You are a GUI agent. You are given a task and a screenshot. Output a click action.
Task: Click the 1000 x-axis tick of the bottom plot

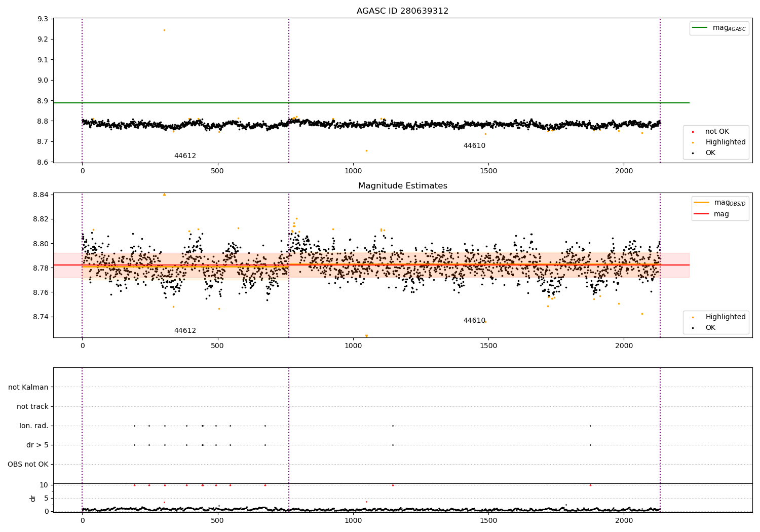point(353,520)
